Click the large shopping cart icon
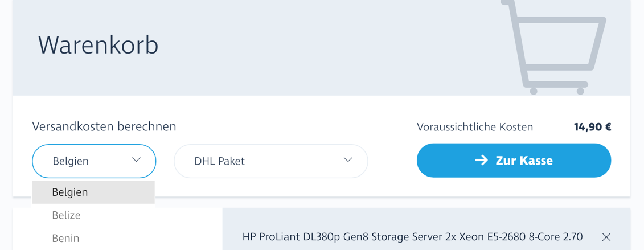 pos(553,47)
